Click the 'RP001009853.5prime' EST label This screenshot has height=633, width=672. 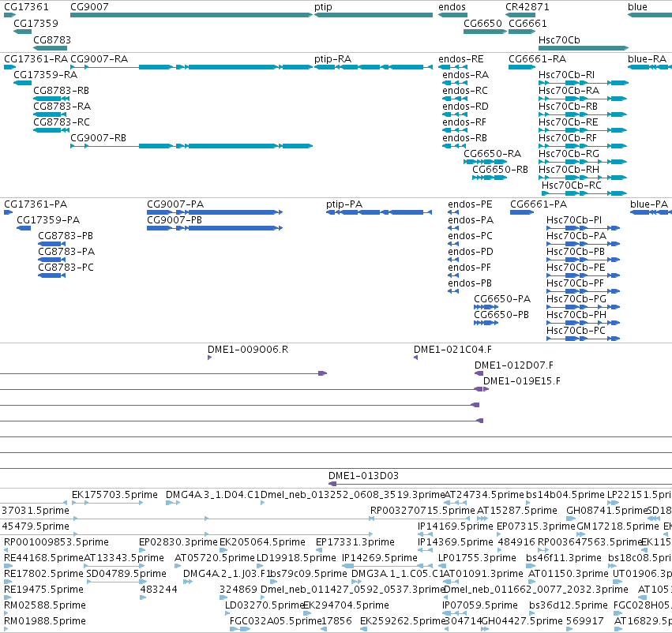click(x=56, y=542)
